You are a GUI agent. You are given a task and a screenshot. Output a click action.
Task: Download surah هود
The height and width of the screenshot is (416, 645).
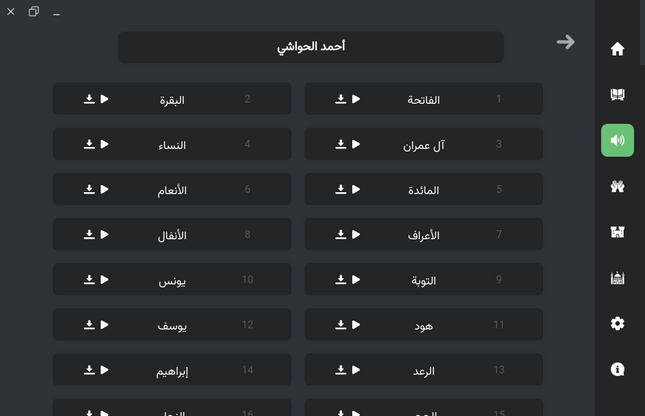(x=340, y=325)
